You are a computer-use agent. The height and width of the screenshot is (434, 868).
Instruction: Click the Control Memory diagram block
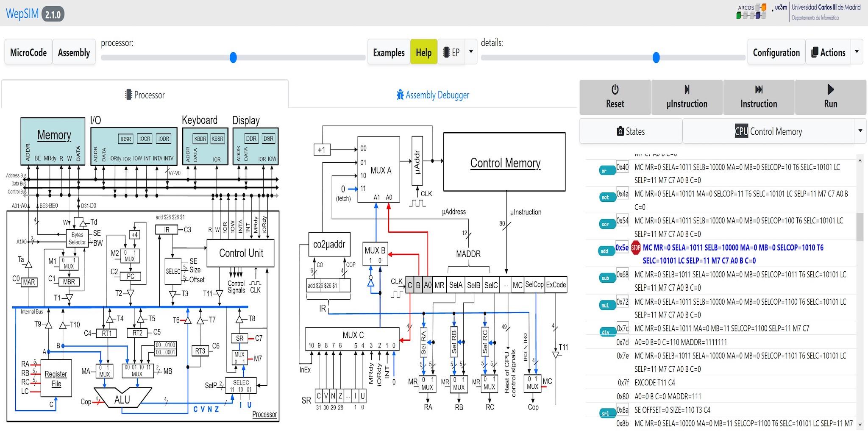(504, 162)
